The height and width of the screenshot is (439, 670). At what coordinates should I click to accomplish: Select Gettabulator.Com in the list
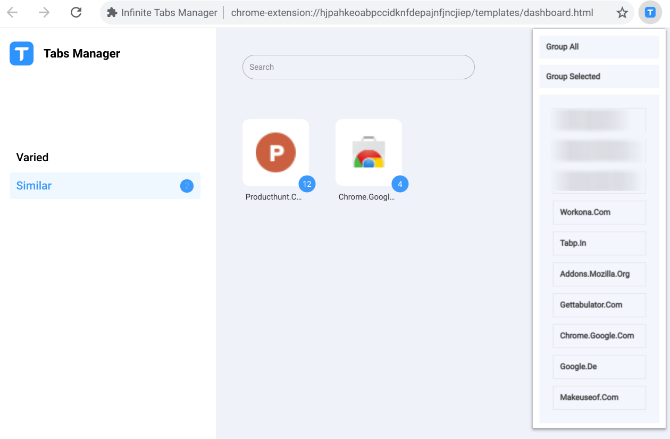click(599, 305)
